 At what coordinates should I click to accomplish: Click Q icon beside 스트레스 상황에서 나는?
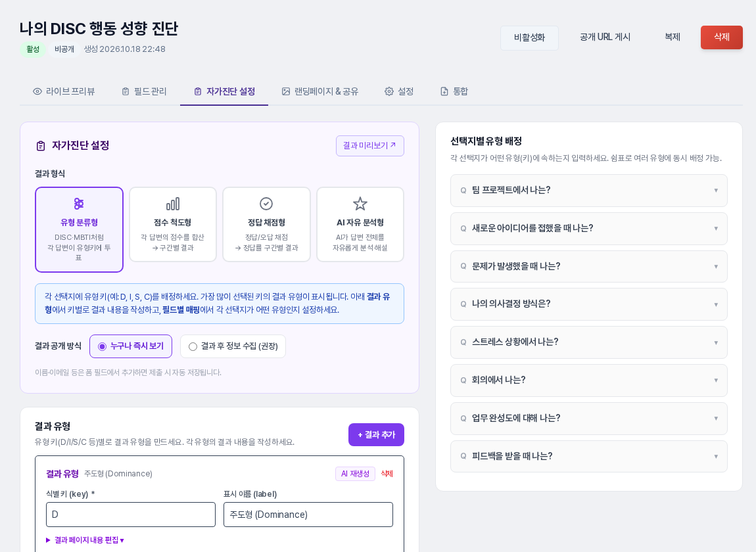[x=463, y=342]
